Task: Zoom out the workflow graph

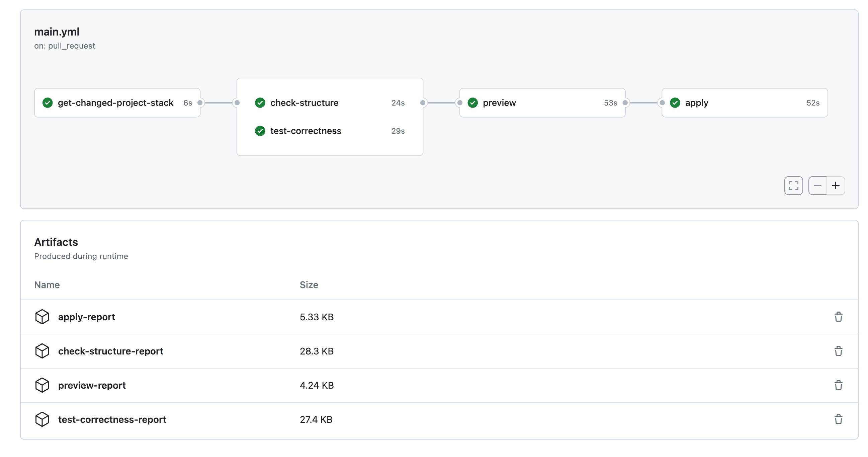Action: [817, 186]
